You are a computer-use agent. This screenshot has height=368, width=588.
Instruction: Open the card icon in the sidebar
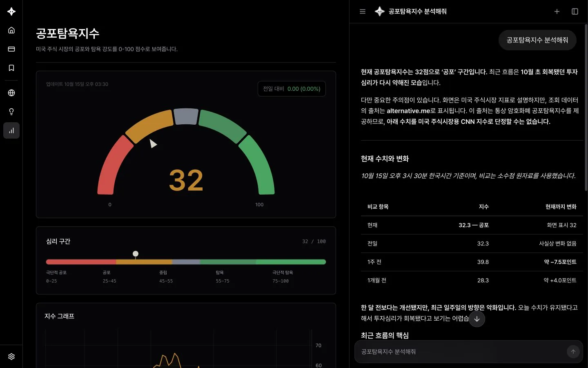click(11, 49)
